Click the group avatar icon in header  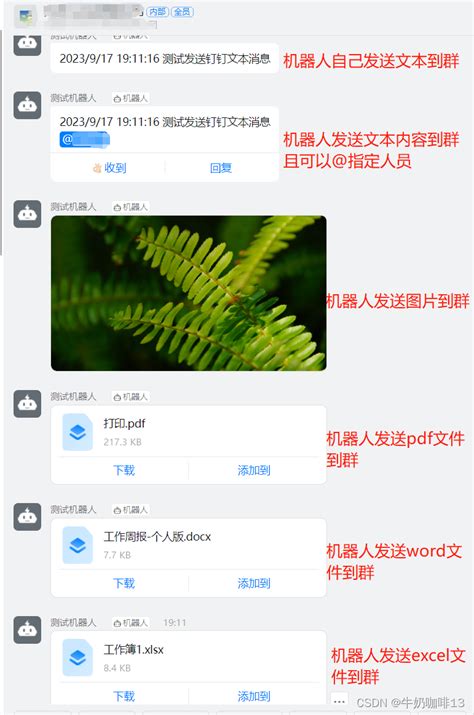(x=26, y=17)
